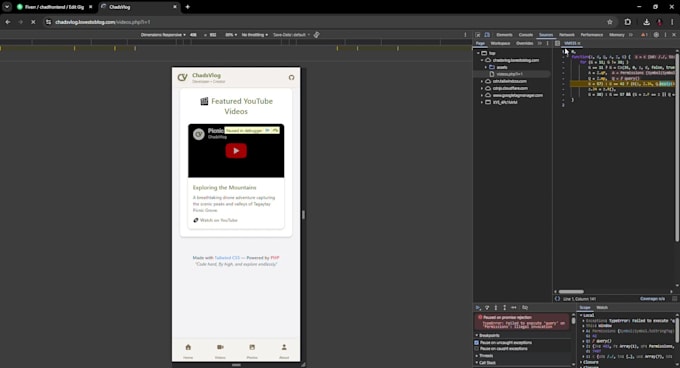Open a new browser tab
The image size is (680, 368).
point(187,7)
